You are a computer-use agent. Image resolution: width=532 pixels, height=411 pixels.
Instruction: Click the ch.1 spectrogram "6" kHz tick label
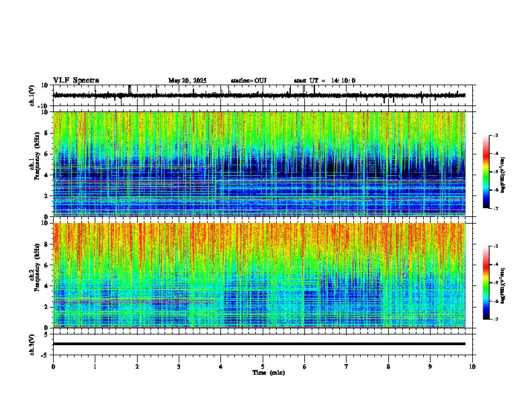(47, 154)
